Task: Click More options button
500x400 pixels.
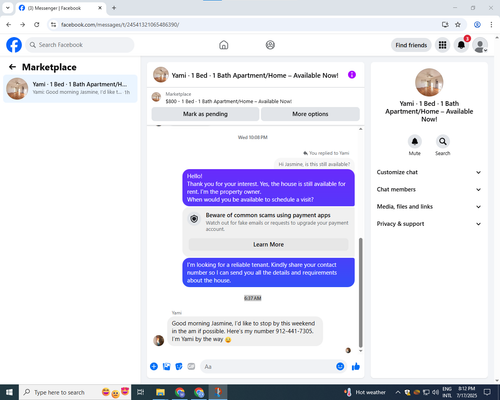Action: (x=310, y=114)
